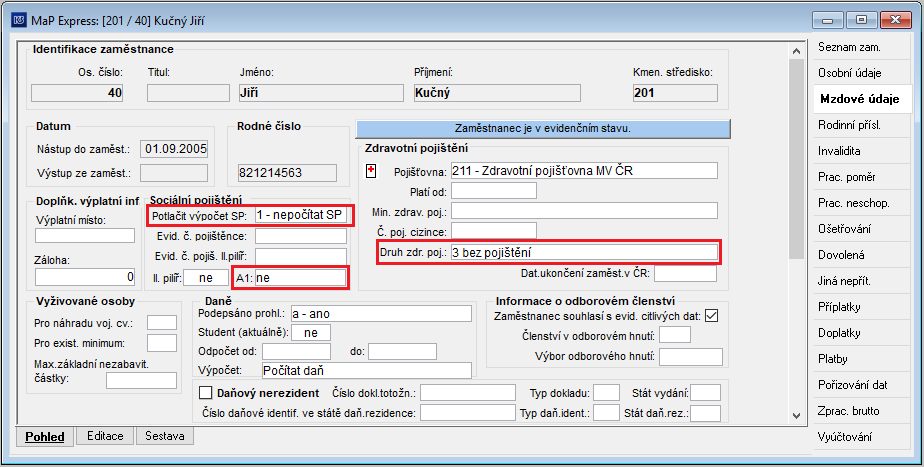Toggle the consent checkbox for evid. citlivých dat
Image resolution: width=924 pixels, height=467 pixels.
tap(712, 316)
